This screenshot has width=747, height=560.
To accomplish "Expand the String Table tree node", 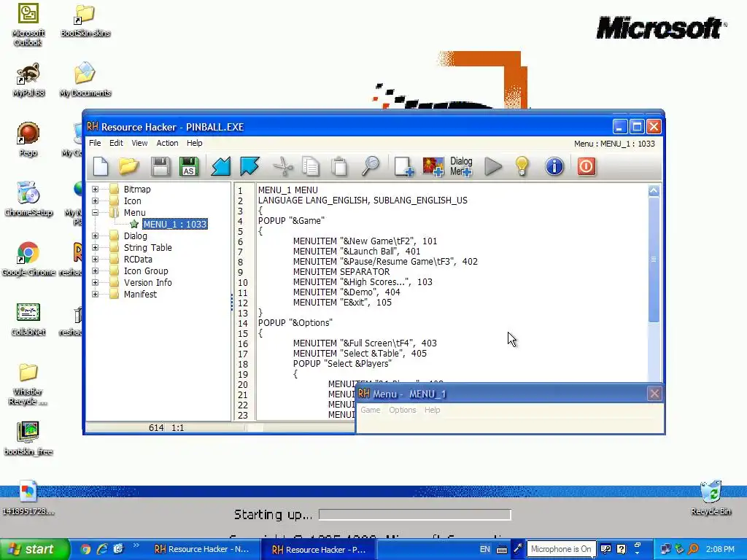I will 96,248.
